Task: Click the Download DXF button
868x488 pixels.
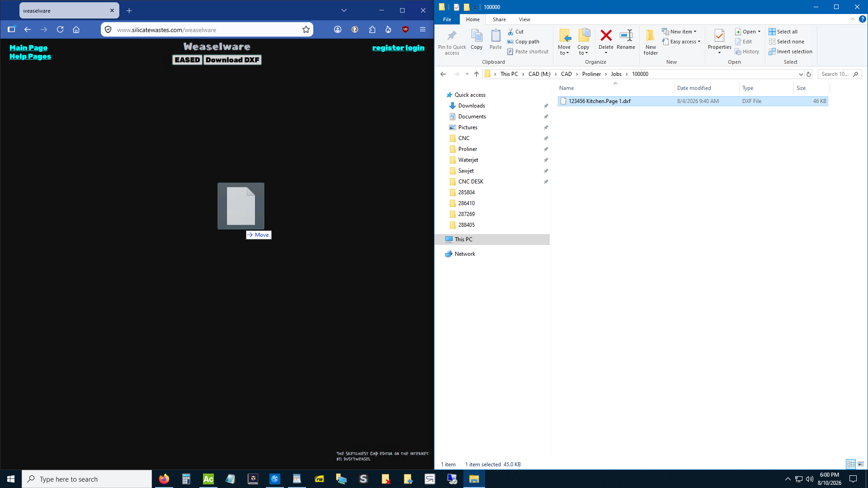Action: click(232, 60)
